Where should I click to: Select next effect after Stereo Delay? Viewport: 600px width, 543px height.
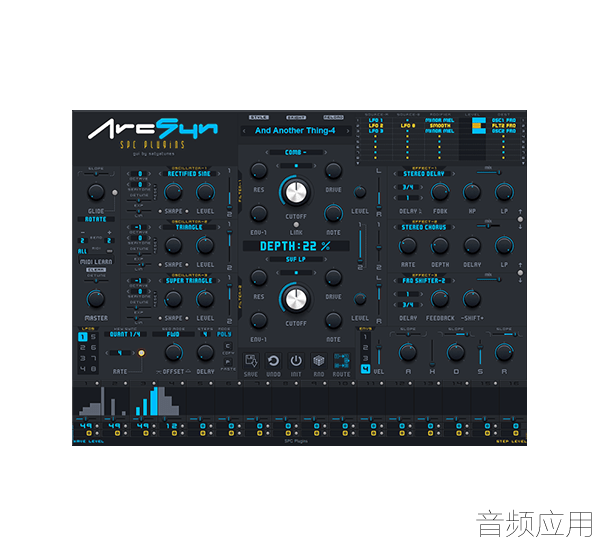tap(453, 174)
